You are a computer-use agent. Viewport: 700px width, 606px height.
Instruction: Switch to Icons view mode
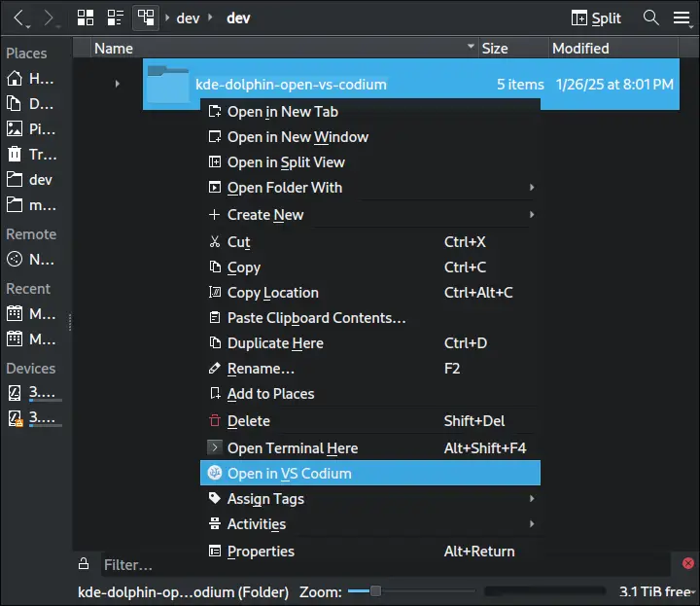click(x=86, y=18)
